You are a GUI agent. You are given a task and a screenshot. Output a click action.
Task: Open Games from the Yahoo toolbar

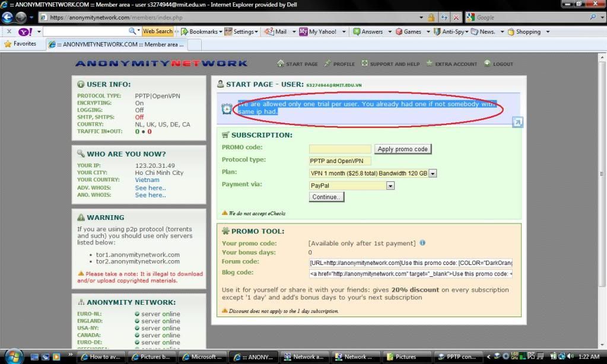(x=408, y=32)
